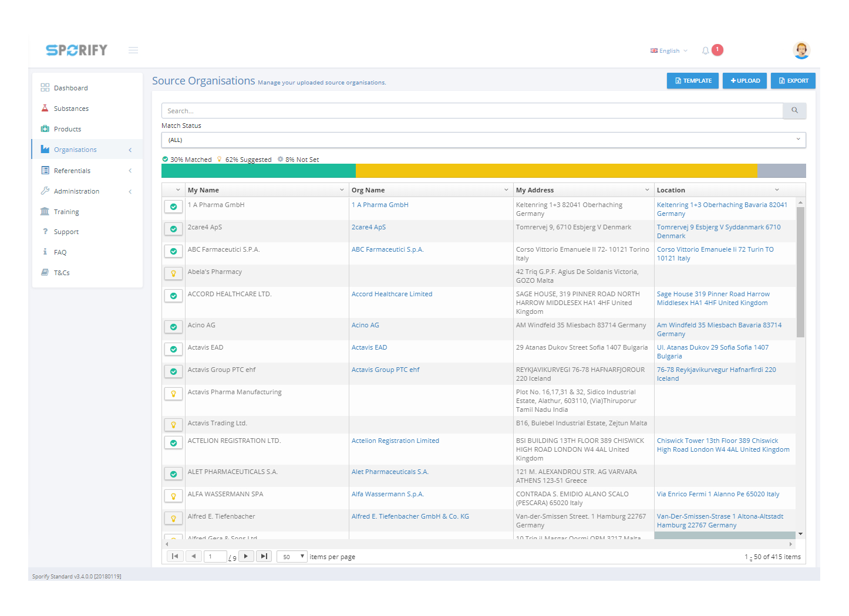Screen dimensions: 849x616
Task: Collapse the Administration menu chevron
Action: click(x=130, y=191)
